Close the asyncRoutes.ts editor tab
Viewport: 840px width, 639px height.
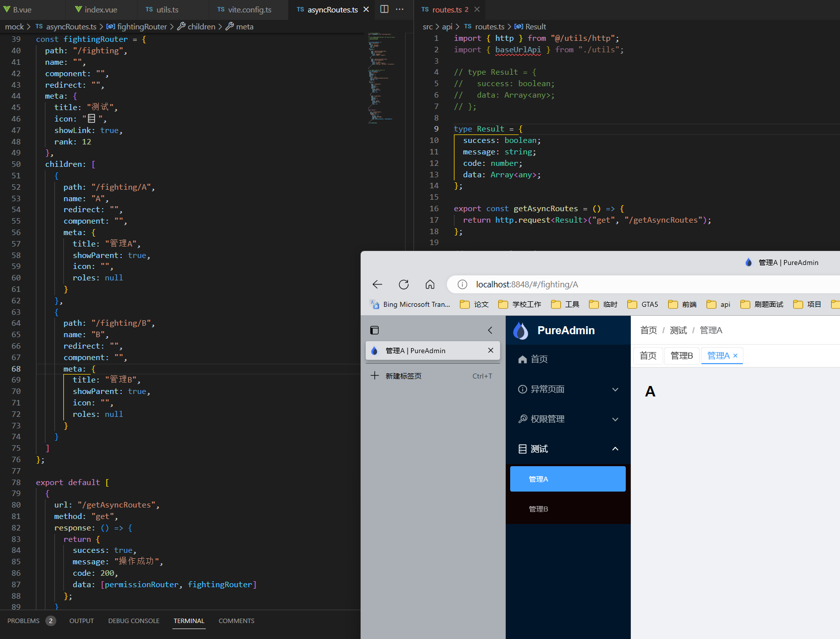pyautogui.click(x=366, y=9)
